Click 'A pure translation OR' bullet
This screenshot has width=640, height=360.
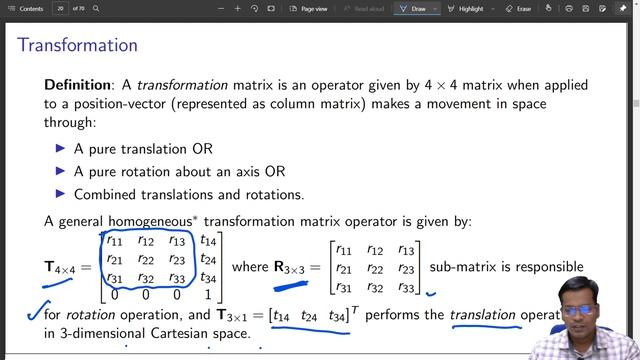click(x=143, y=149)
